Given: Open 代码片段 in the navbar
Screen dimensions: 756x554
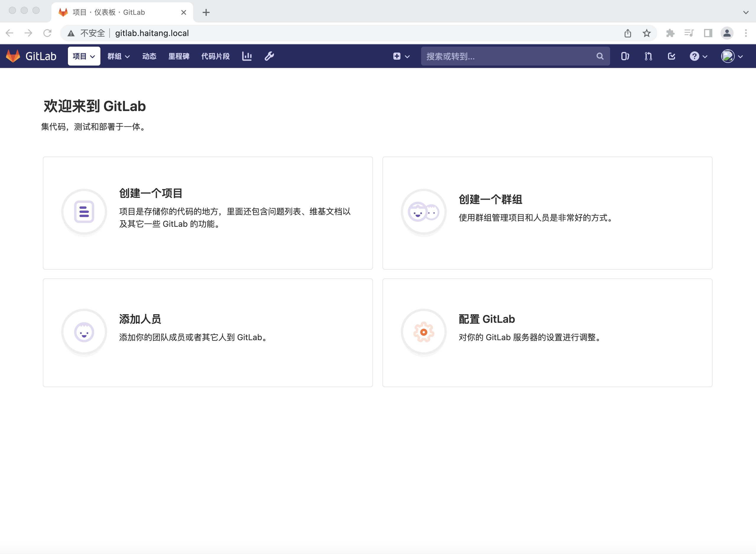Looking at the screenshot, I should click(x=215, y=56).
